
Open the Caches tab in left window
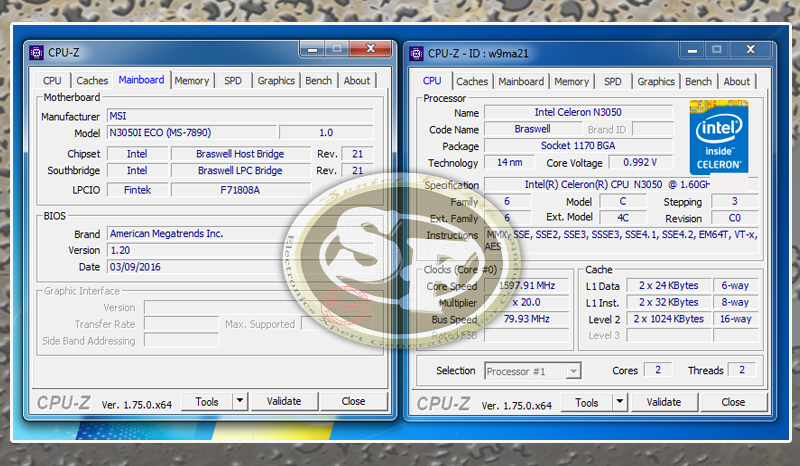92,81
